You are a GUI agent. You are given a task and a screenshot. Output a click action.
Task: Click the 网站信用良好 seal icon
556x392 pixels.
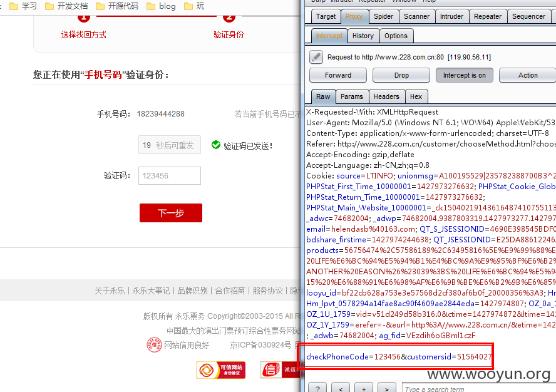(154, 345)
